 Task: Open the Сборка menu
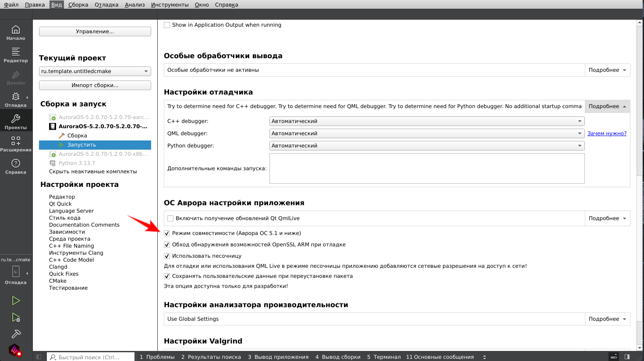(x=78, y=5)
